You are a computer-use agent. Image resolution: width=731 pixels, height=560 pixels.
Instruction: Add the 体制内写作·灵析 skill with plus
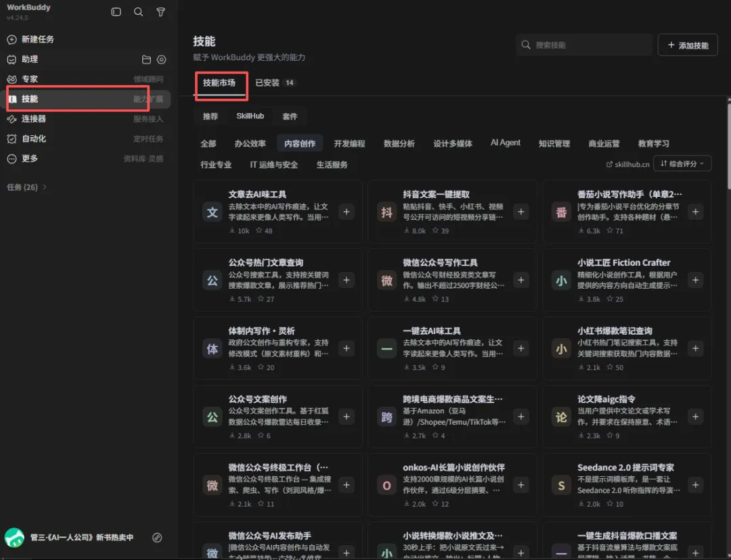pyautogui.click(x=347, y=348)
